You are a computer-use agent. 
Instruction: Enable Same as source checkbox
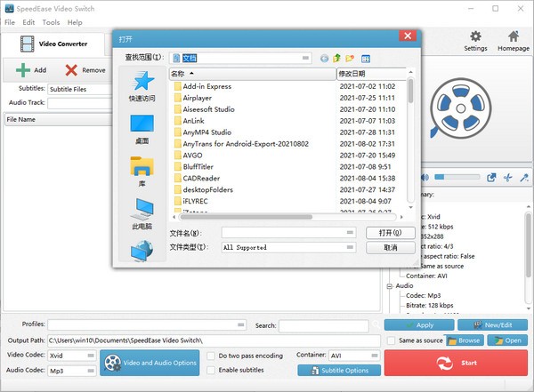point(392,340)
